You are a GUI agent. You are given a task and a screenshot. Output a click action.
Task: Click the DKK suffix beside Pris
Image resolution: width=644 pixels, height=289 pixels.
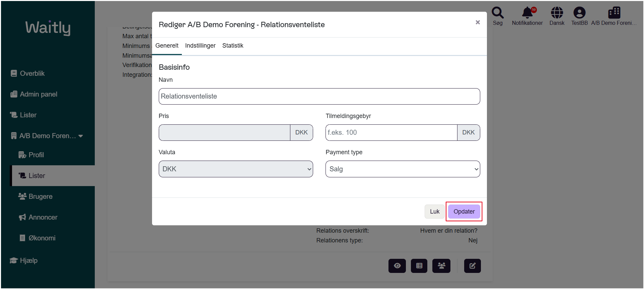(301, 133)
